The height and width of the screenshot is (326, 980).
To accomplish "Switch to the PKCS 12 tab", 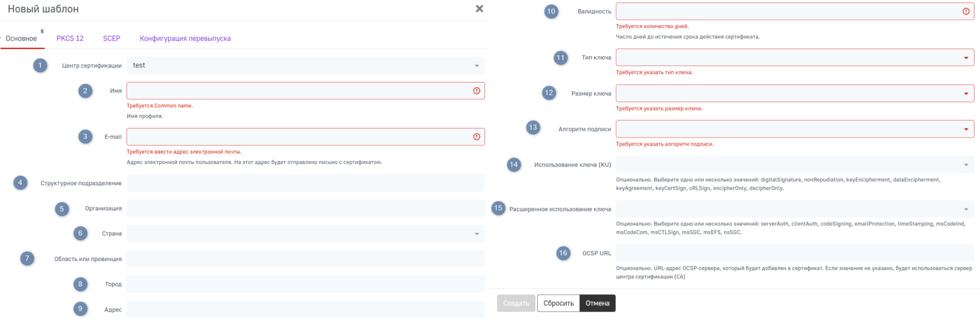I will (x=70, y=39).
